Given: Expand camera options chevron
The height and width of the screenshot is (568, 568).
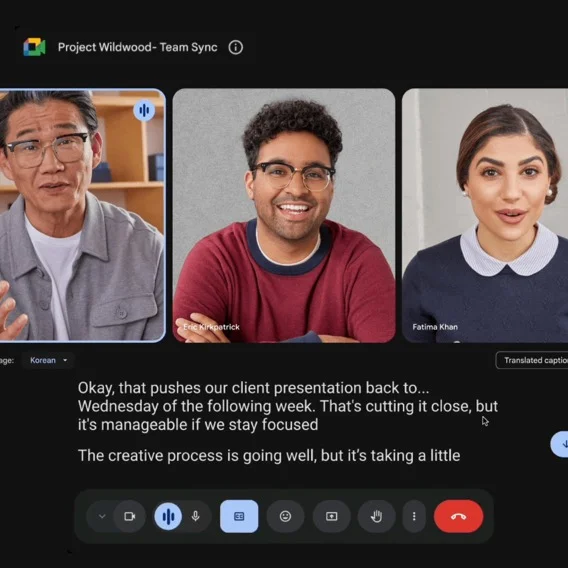Looking at the screenshot, I should click(102, 516).
